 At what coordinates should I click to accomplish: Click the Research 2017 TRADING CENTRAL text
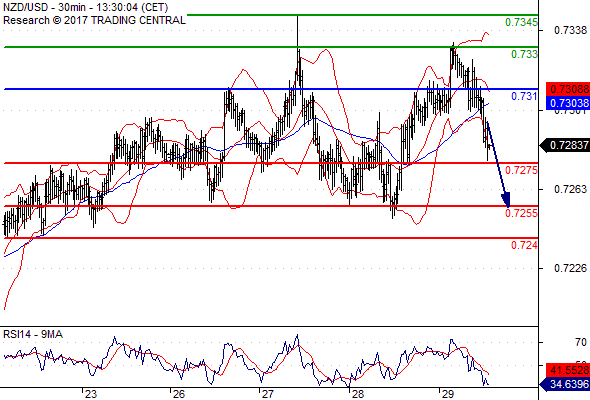click(x=94, y=20)
